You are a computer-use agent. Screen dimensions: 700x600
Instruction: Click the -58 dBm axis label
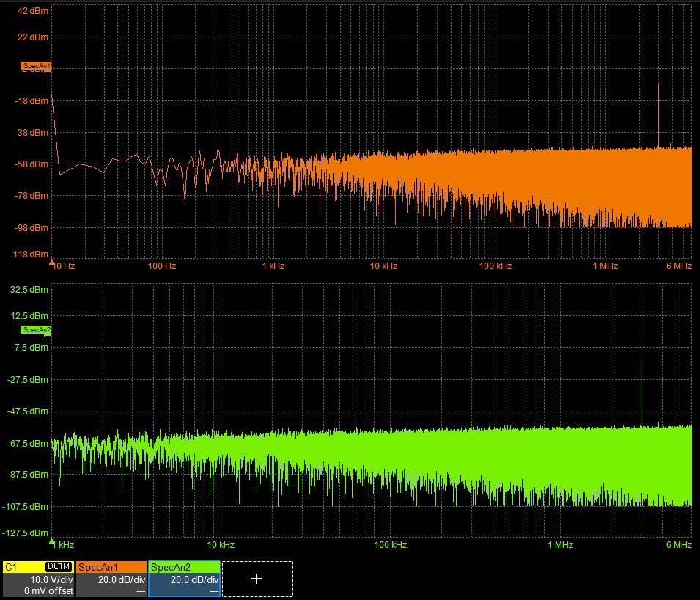pos(32,164)
